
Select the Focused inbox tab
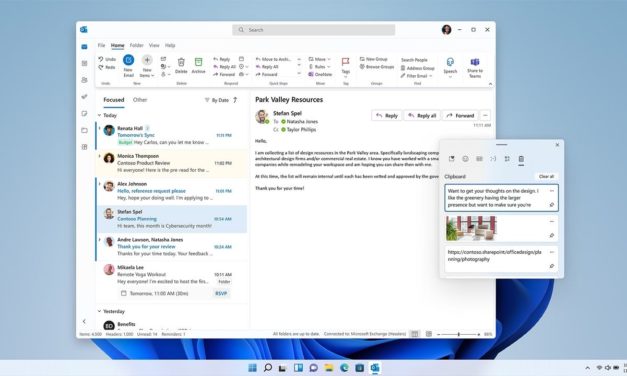pos(114,100)
